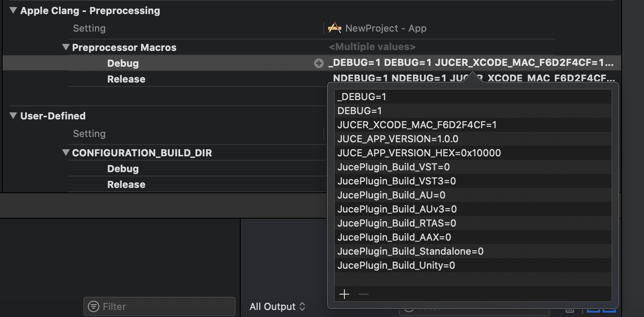The image size is (644, 317).
Task: Collapse the Apple Clang - Preprocessing section
Action: tap(13, 11)
